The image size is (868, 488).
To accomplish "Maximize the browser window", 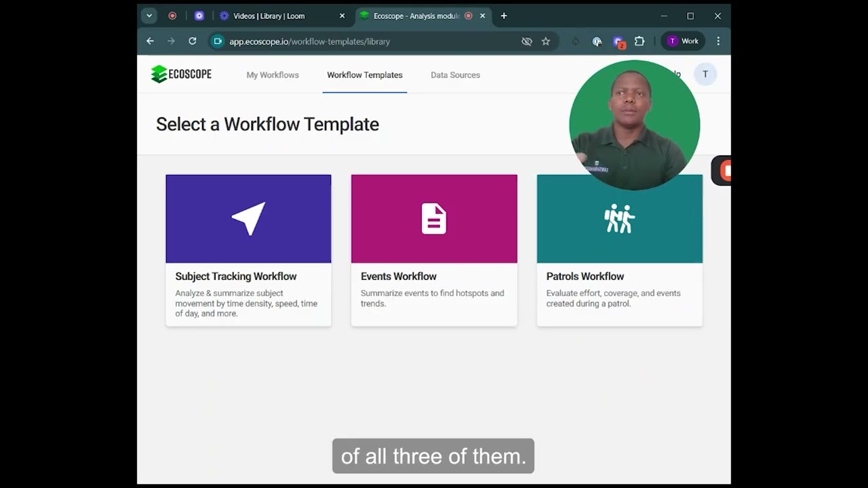I will click(690, 16).
